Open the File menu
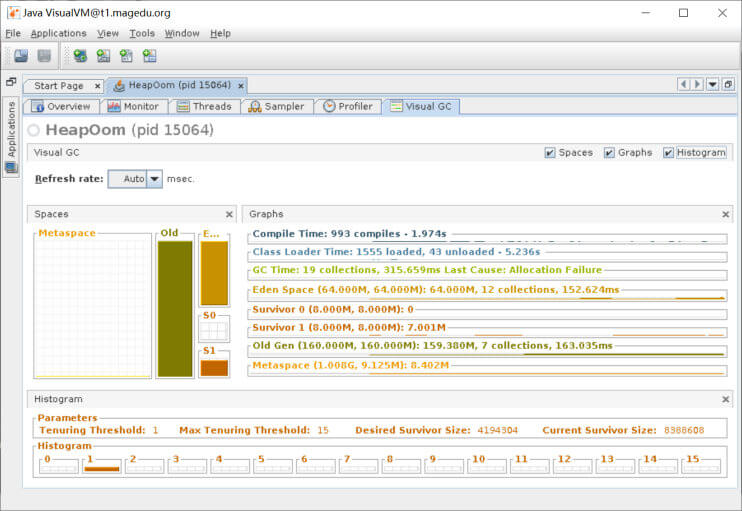Image resolution: width=742 pixels, height=511 pixels. pyautogui.click(x=13, y=33)
